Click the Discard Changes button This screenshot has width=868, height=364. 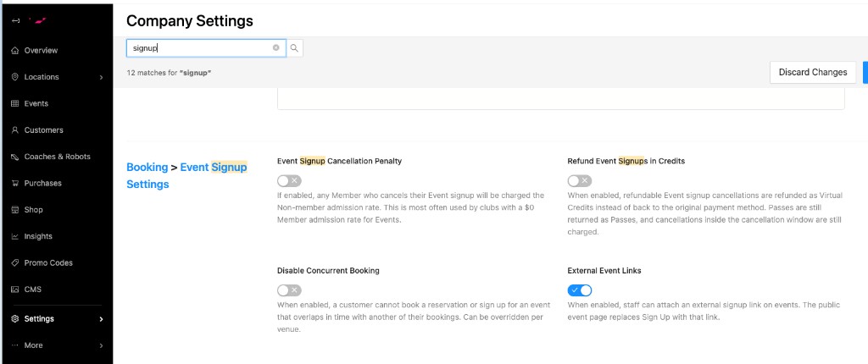tap(813, 73)
